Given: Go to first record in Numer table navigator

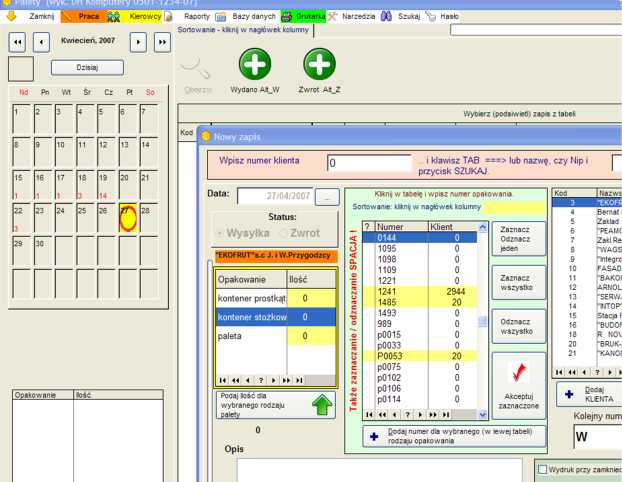Looking at the screenshot, I should coord(369,415).
